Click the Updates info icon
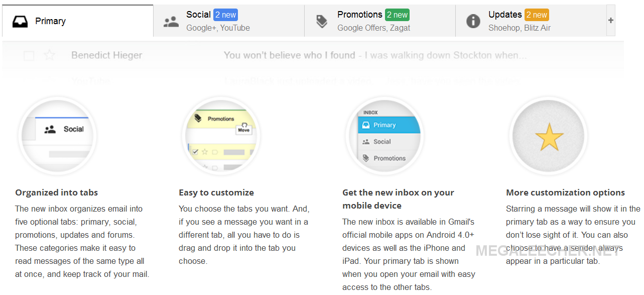The width and height of the screenshot is (644, 295). [473, 21]
